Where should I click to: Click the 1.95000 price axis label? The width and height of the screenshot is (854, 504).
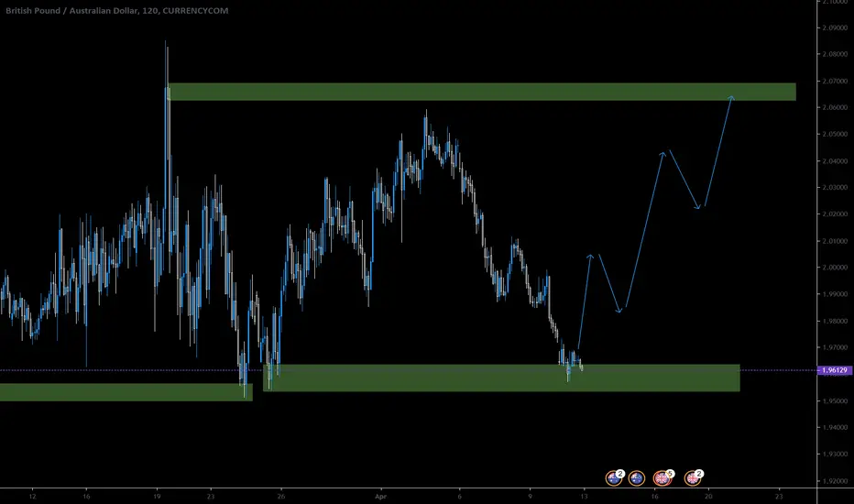[x=836, y=400]
